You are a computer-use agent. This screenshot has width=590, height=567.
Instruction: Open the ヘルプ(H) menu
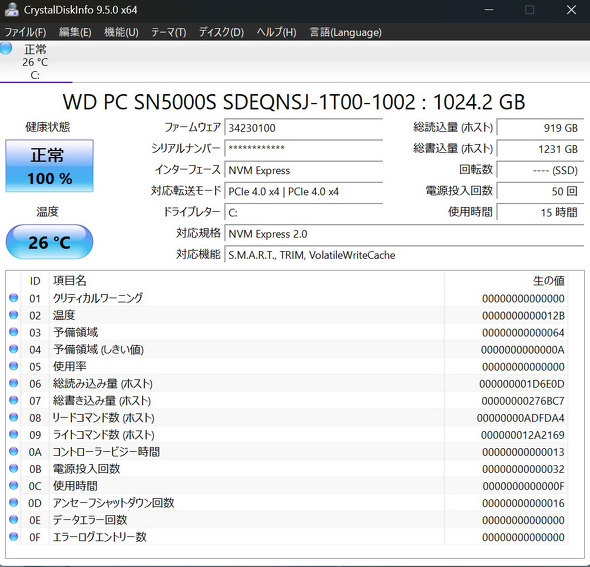click(x=277, y=32)
